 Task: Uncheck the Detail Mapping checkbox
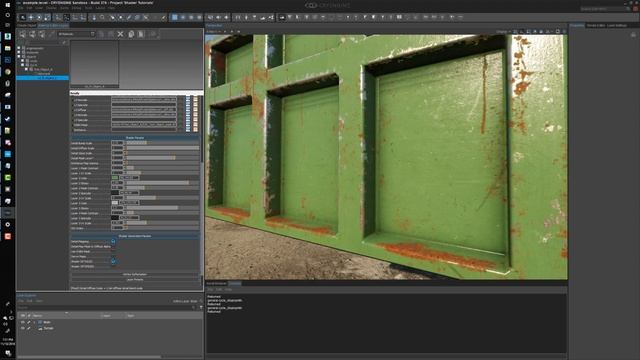(113, 242)
